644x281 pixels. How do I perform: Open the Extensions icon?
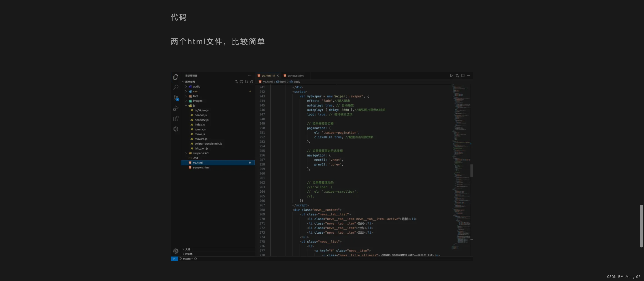tap(176, 118)
